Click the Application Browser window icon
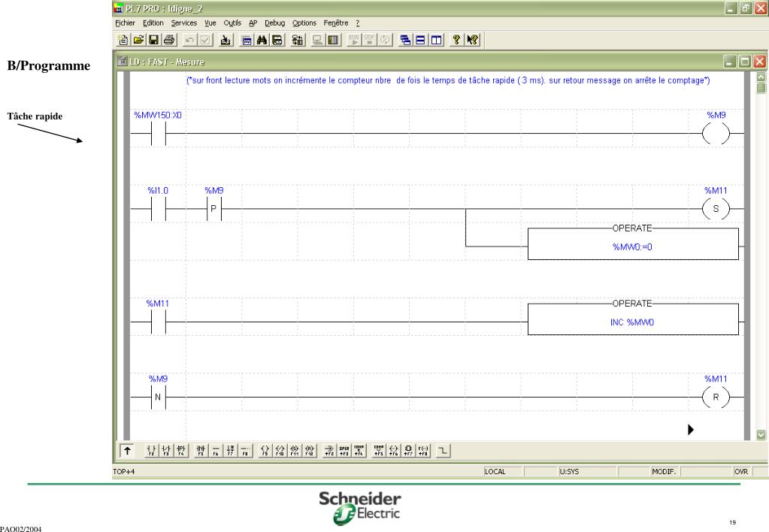This screenshot has width=769, height=532. point(247,41)
